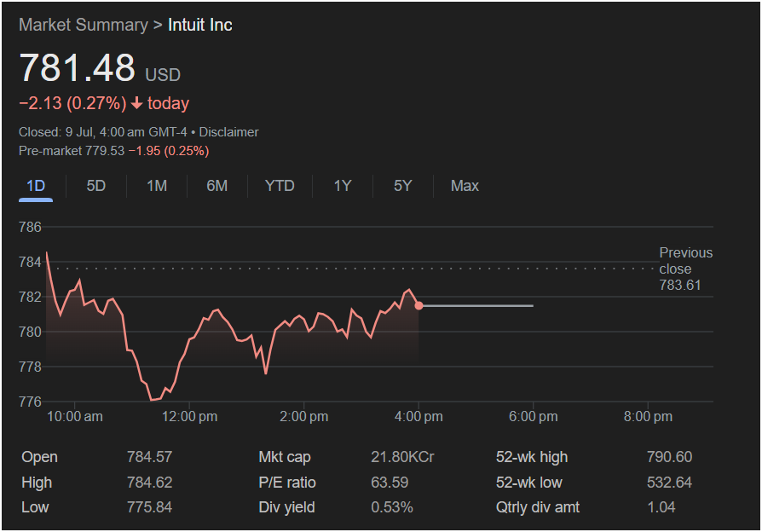
Task: Open the Market Summary breadcrumb link
Action: 83,25
